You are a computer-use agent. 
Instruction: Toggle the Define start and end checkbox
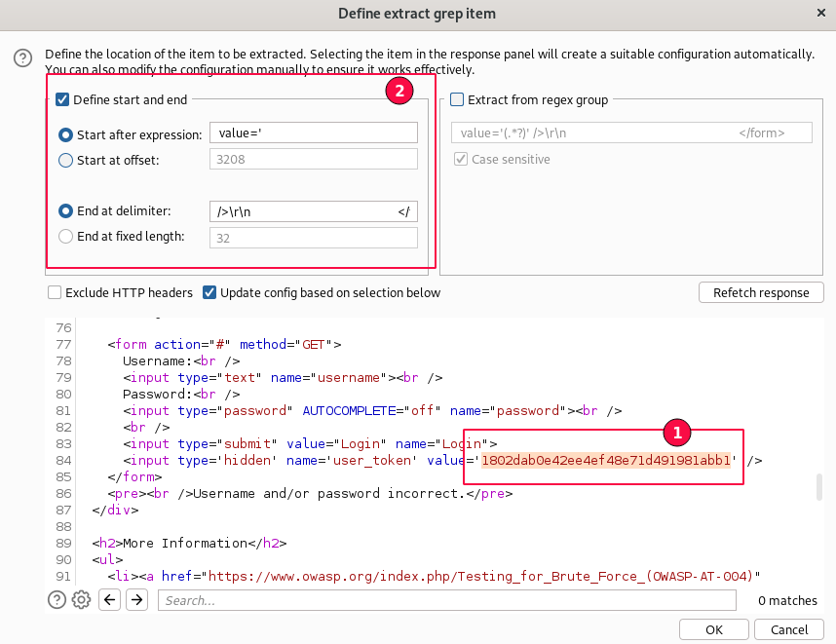point(63,99)
